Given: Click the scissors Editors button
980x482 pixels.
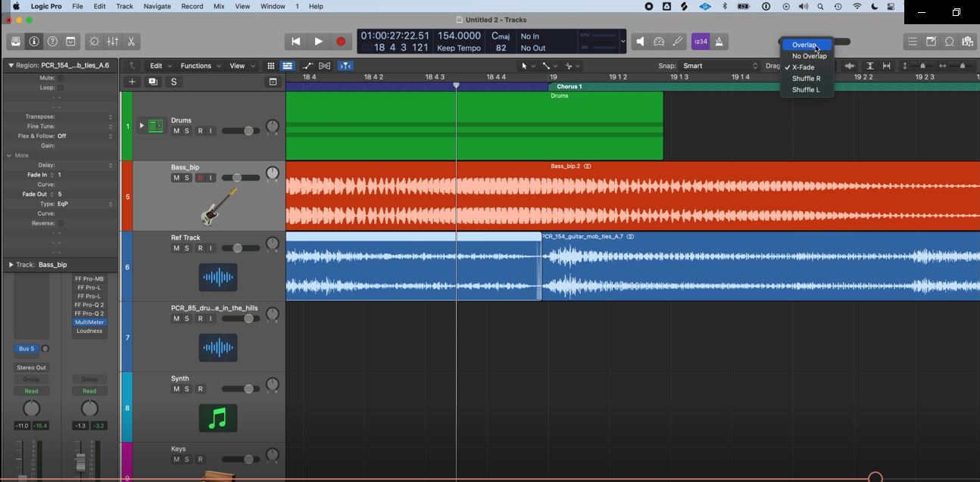Looking at the screenshot, I should click(x=131, y=42).
